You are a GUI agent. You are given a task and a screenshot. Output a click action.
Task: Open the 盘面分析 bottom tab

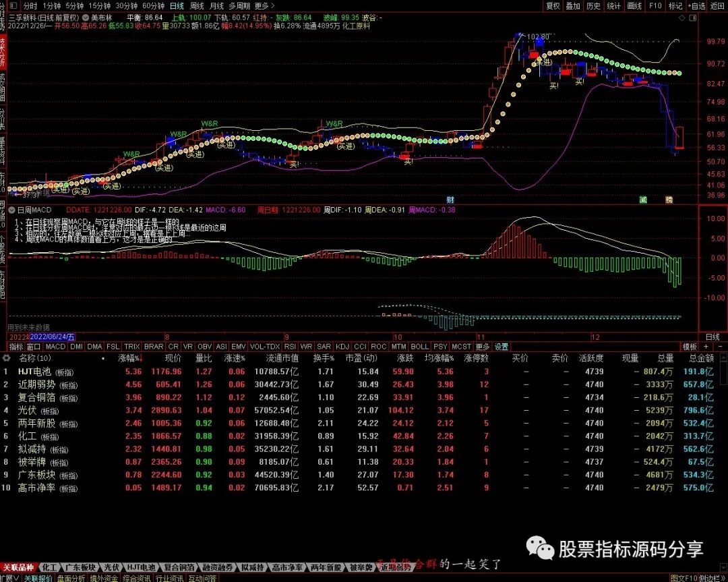tap(71, 578)
